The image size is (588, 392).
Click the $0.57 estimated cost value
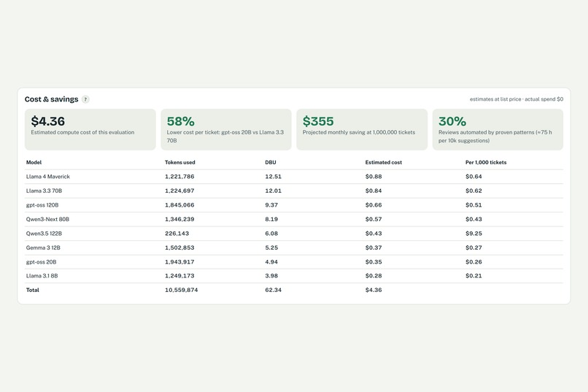click(x=374, y=220)
